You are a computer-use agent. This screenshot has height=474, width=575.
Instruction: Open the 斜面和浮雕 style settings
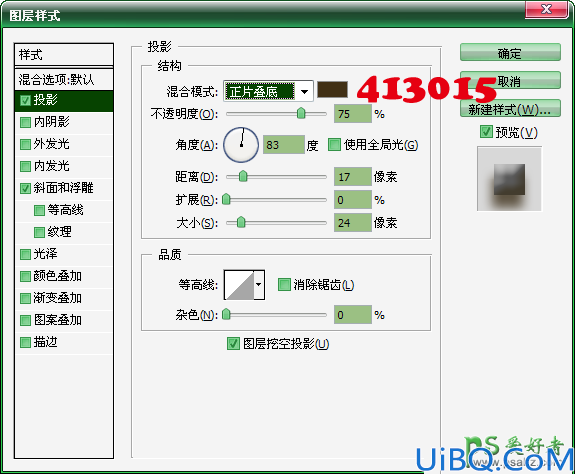coord(63,188)
